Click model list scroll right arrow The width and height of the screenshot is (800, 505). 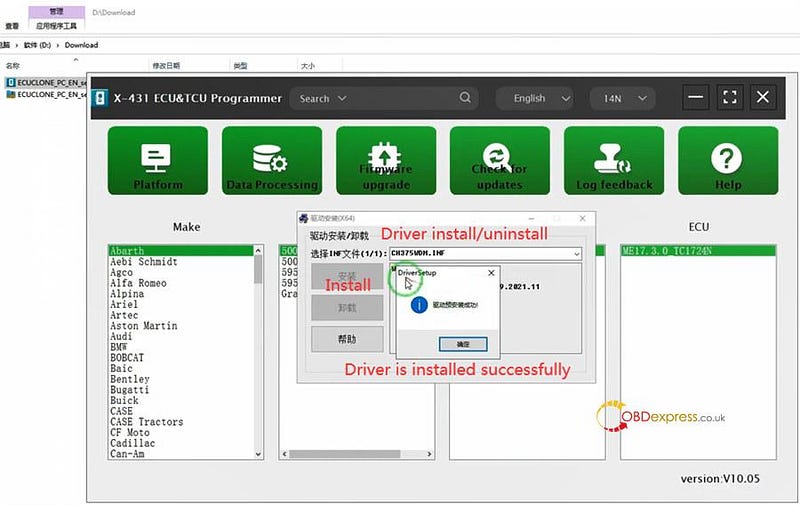point(429,453)
